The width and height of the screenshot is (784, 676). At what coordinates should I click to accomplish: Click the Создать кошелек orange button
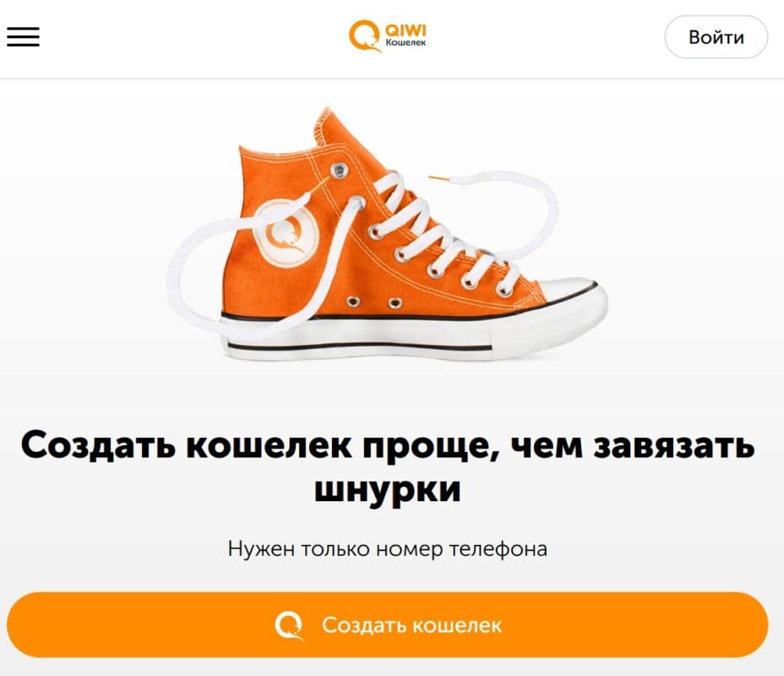coord(388,624)
